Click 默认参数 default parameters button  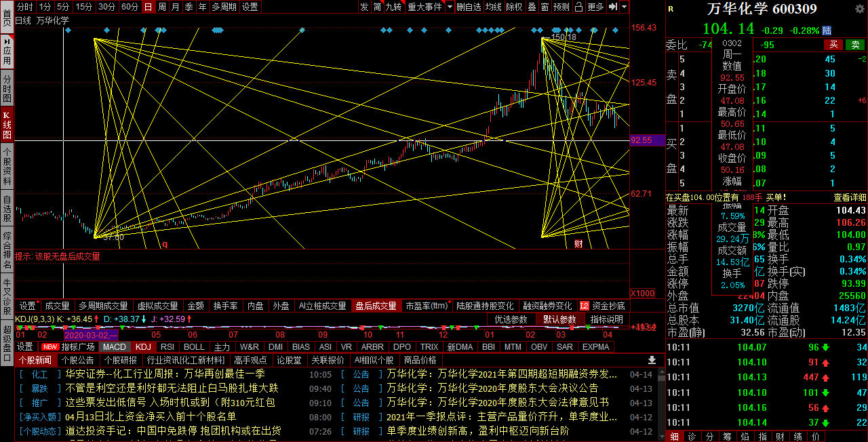click(559, 319)
